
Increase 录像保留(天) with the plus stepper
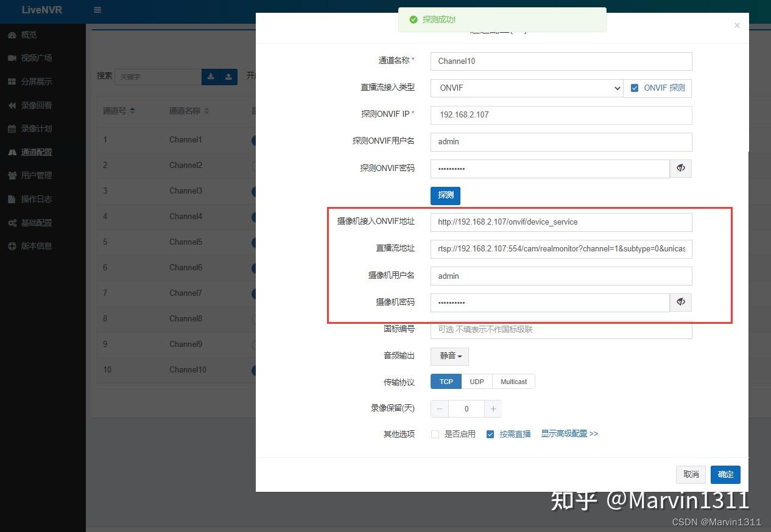tap(493, 408)
